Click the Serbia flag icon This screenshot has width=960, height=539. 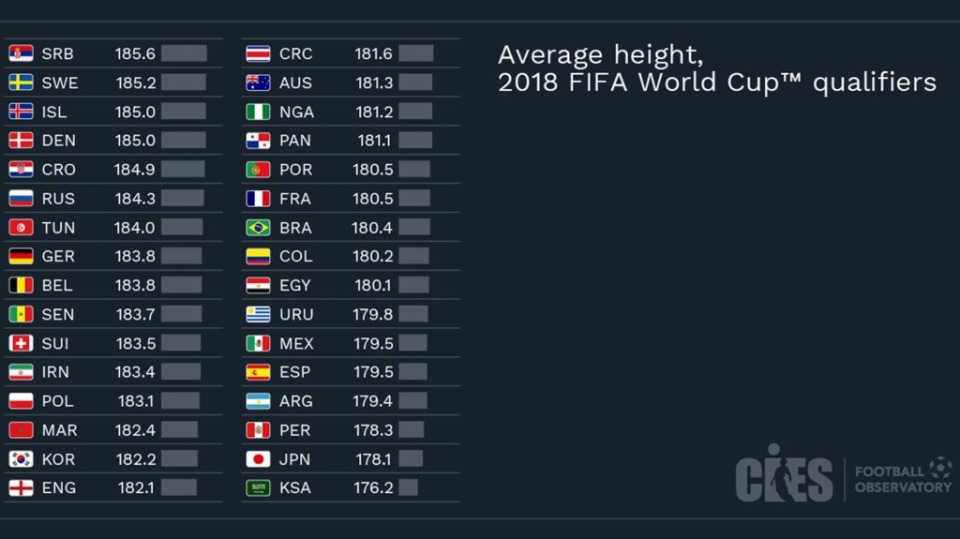21,54
